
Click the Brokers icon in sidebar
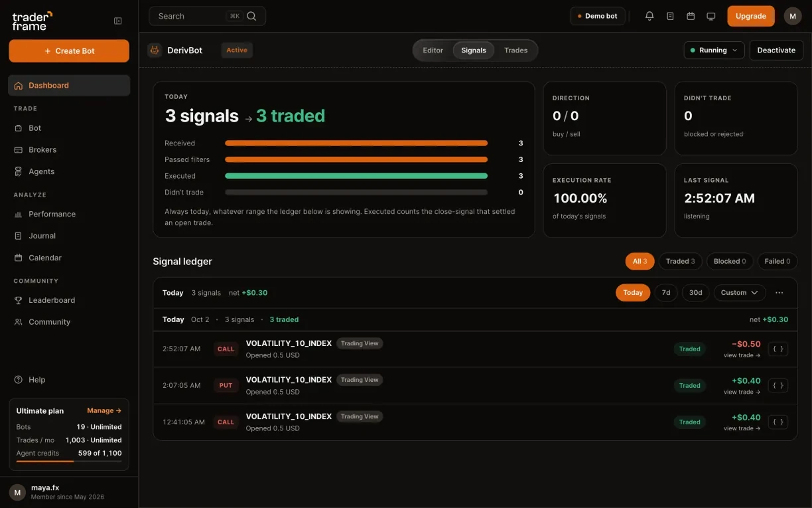[19, 150]
